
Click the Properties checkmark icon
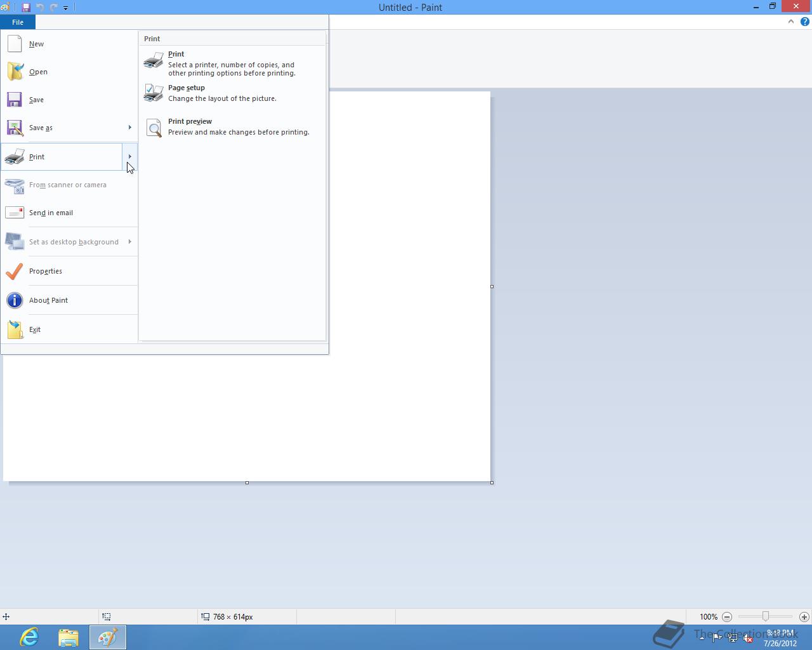[15, 271]
